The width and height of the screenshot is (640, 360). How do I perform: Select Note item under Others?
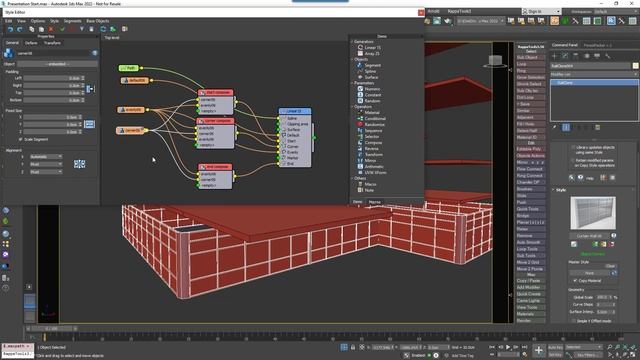coord(366,190)
